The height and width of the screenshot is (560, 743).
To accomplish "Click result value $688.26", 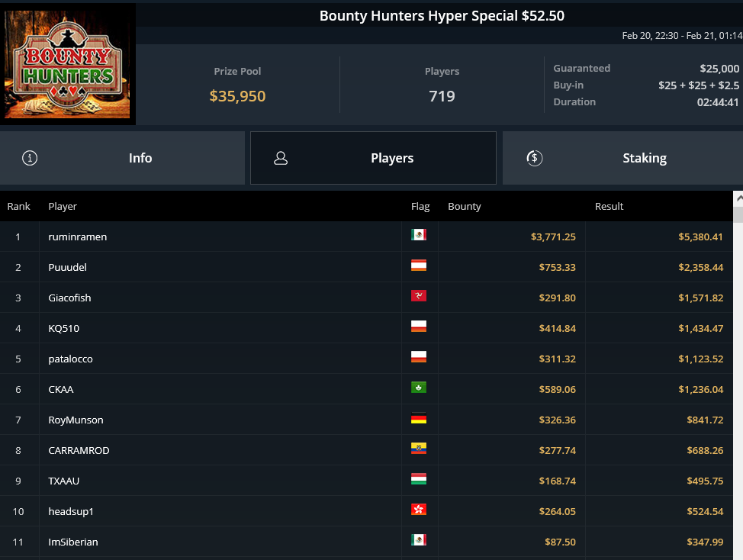I will (705, 451).
